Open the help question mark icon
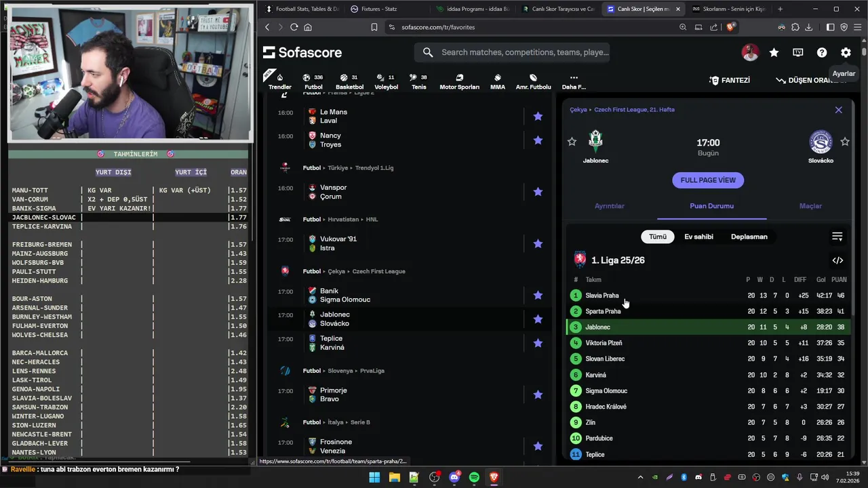 point(822,52)
